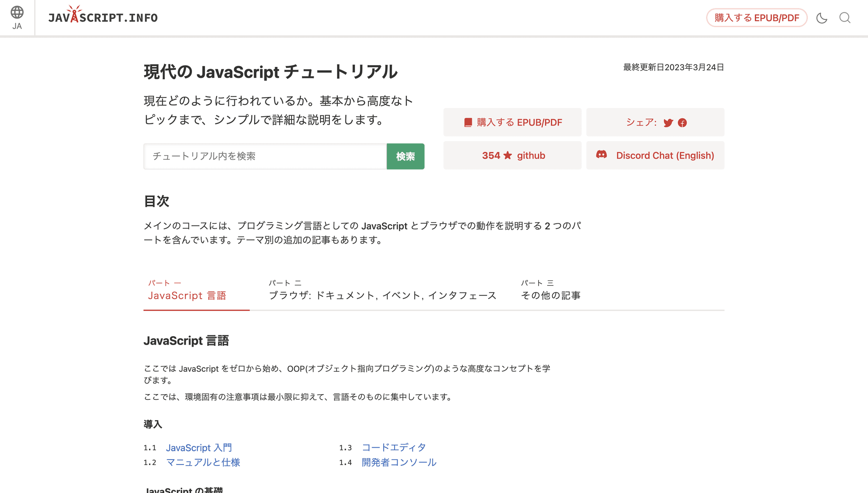Click the 購入する EPUB/PDF card in the content area
The image size is (868, 493).
(512, 123)
